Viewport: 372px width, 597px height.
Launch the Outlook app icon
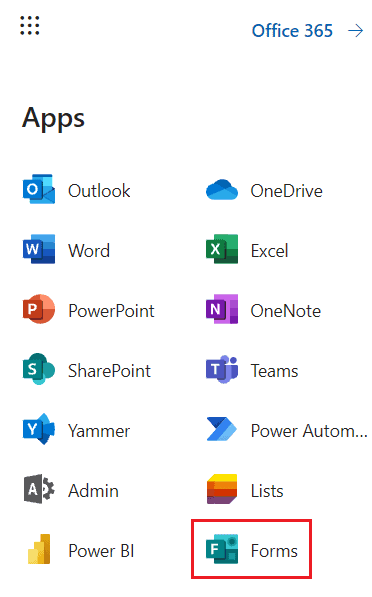pos(39,189)
